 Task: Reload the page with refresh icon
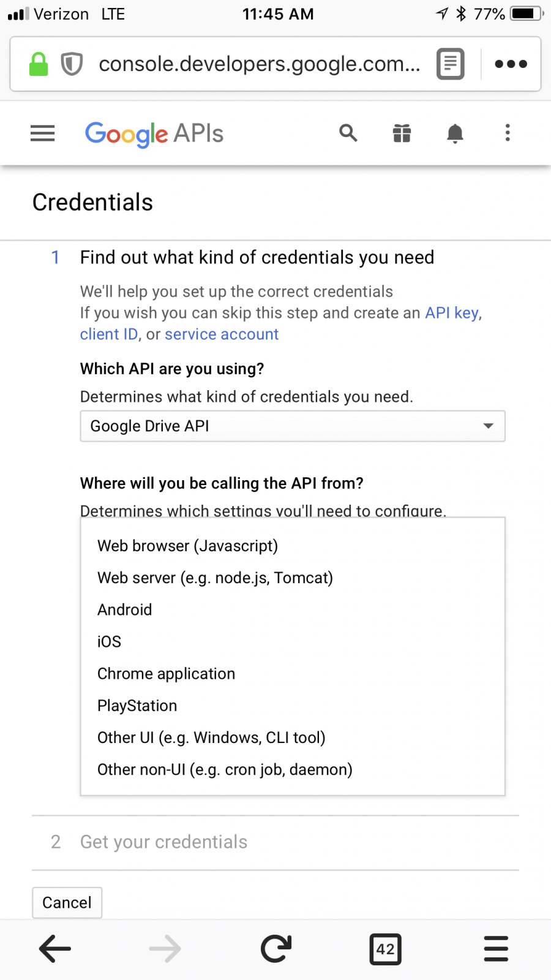coord(276,949)
